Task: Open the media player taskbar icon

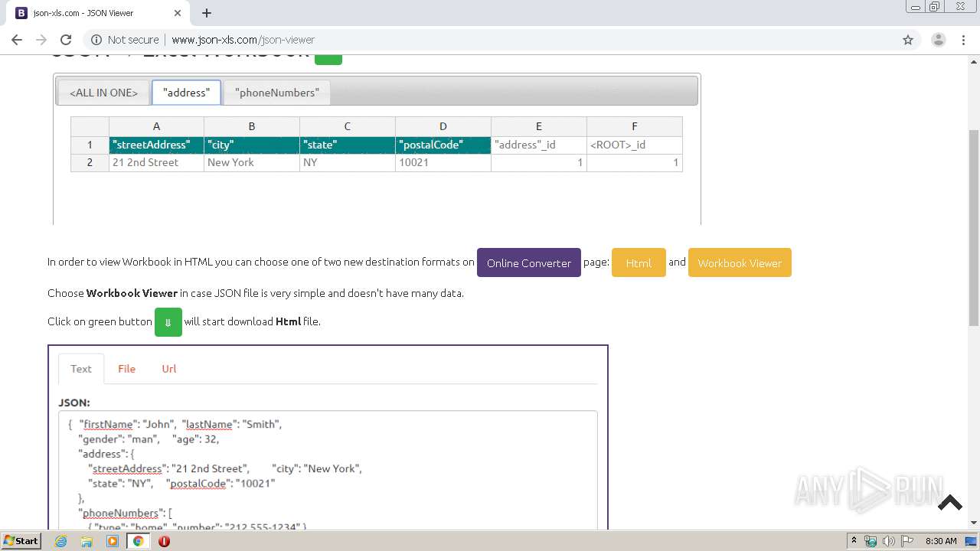Action: (x=113, y=541)
